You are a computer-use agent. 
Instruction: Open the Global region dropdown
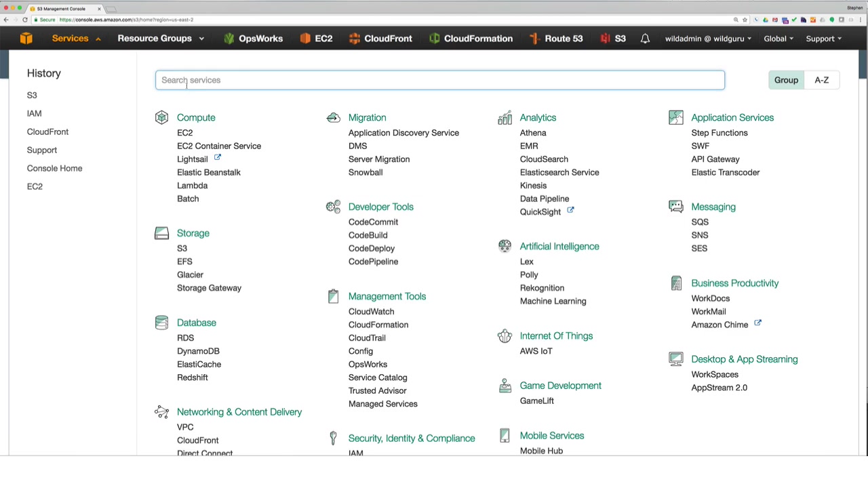pyautogui.click(x=778, y=39)
